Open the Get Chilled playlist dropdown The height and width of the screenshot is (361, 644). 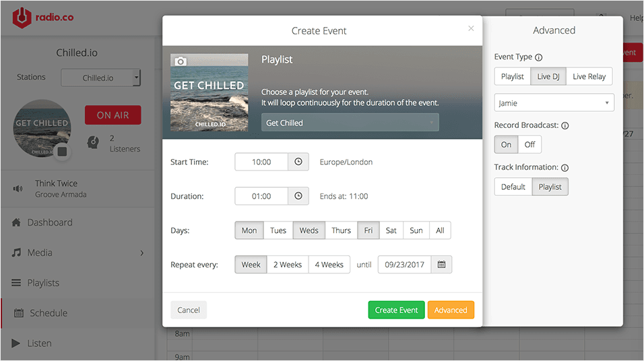pos(350,123)
